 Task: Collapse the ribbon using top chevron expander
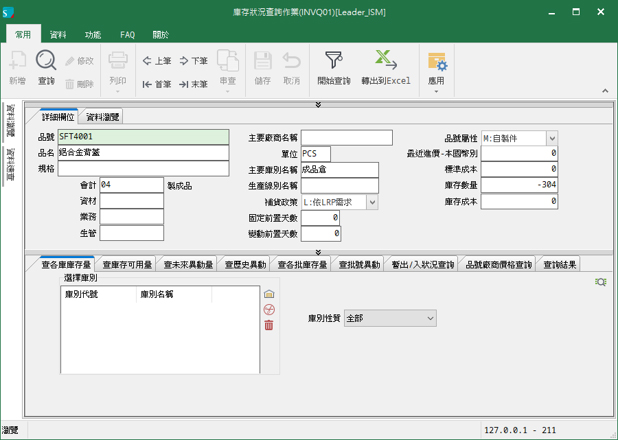click(x=318, y=104)
